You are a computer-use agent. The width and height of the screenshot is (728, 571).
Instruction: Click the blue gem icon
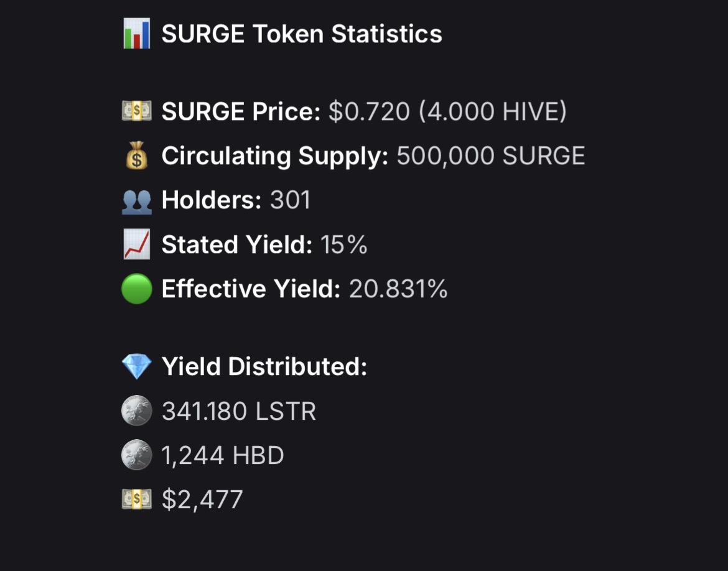136,367
